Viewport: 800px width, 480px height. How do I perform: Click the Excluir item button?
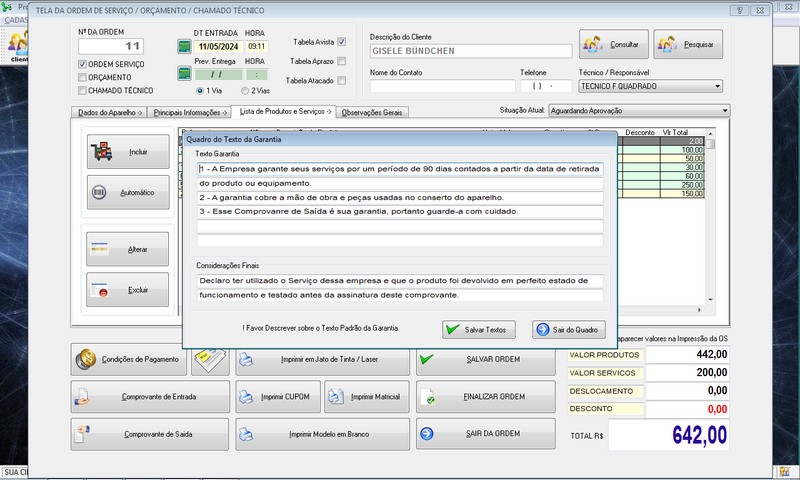[x=128, y=290]
